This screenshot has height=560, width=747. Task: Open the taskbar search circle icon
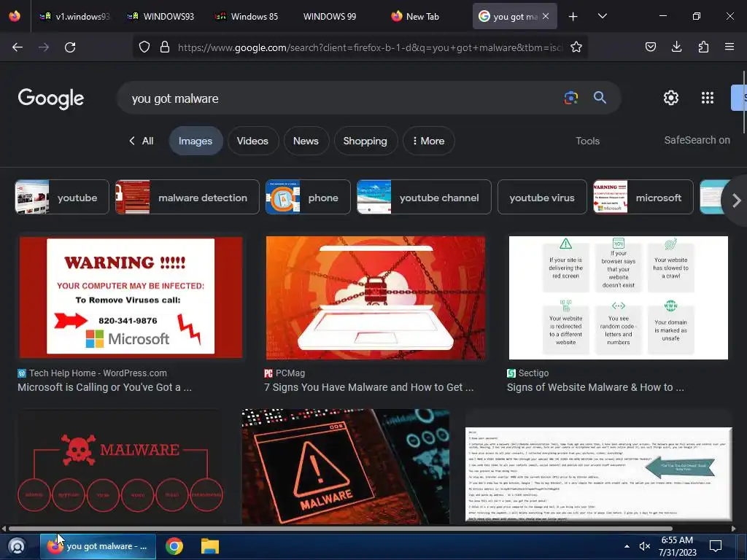pyautogui.click(x=17, y=546)
